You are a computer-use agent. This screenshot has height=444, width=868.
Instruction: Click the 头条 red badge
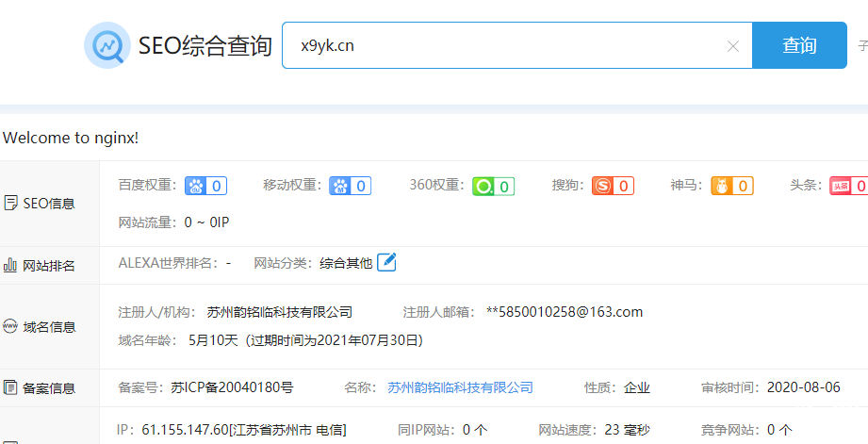pyautogui.click(x=848, y=186)
